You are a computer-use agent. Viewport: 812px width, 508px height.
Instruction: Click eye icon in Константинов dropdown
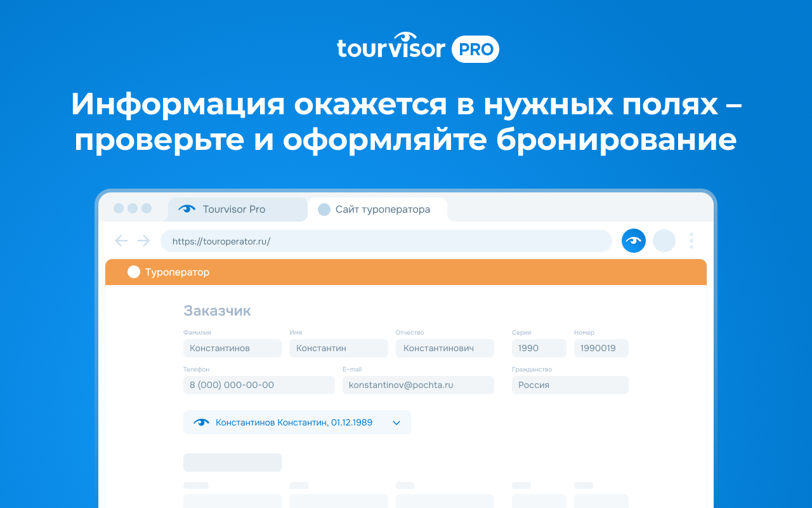click(x=201, y=422)
